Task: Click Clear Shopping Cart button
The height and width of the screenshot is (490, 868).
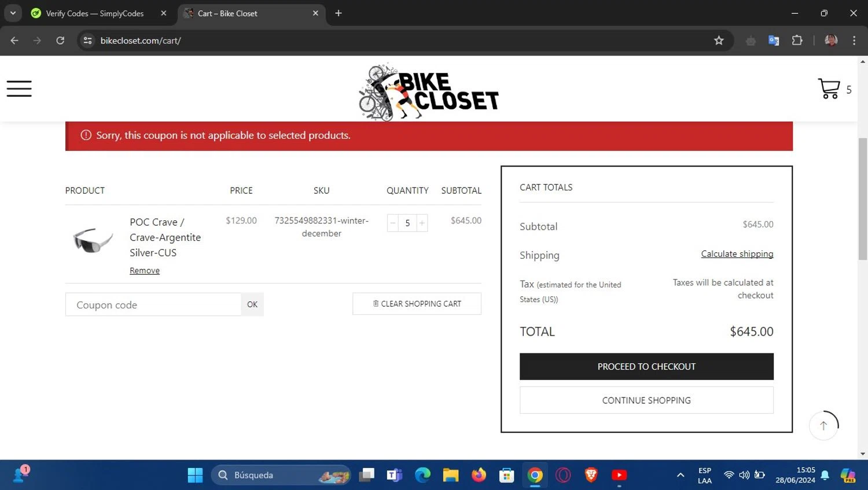Action: pos(417,304)
